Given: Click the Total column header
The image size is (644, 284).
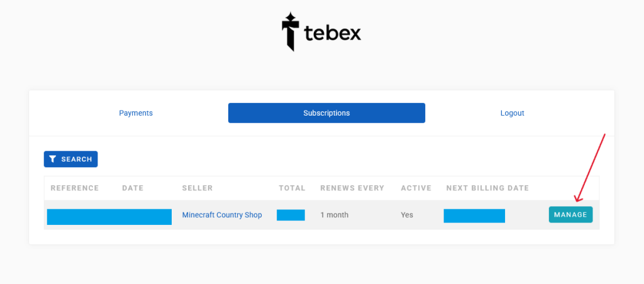Looking at the screenshot, I should [x=292, y=188].
